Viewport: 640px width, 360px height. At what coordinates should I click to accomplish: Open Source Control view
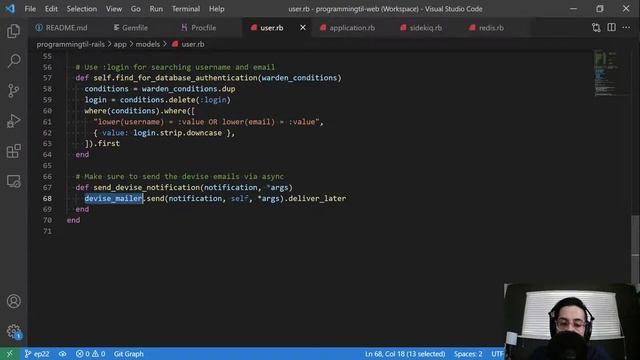(13, 91)
